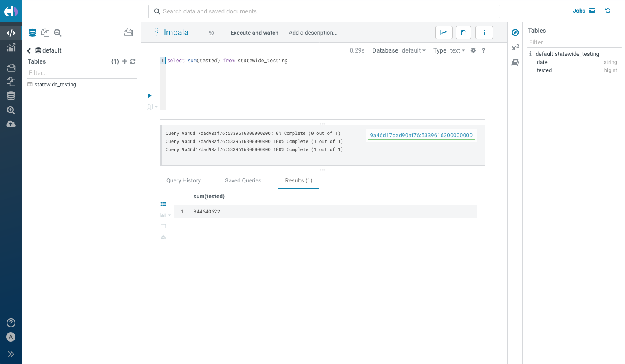Select the Editor icon in left sidebar

point(11,32)
